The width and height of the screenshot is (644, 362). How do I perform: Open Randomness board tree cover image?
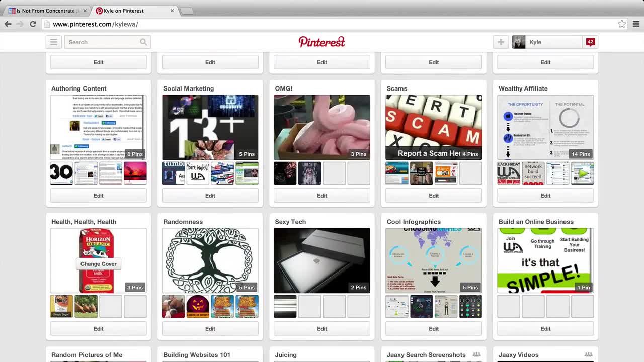coord(210,260)
